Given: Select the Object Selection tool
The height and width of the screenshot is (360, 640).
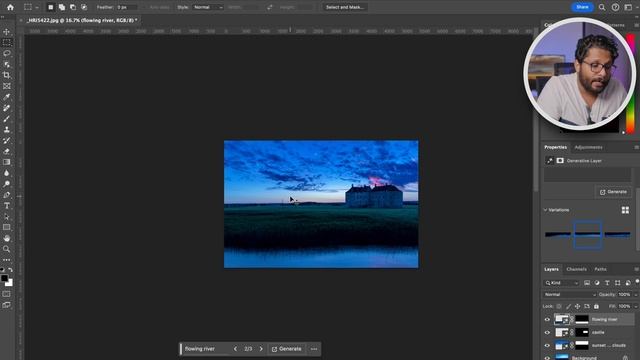Looking at the screenshot, I should (7, 64).
